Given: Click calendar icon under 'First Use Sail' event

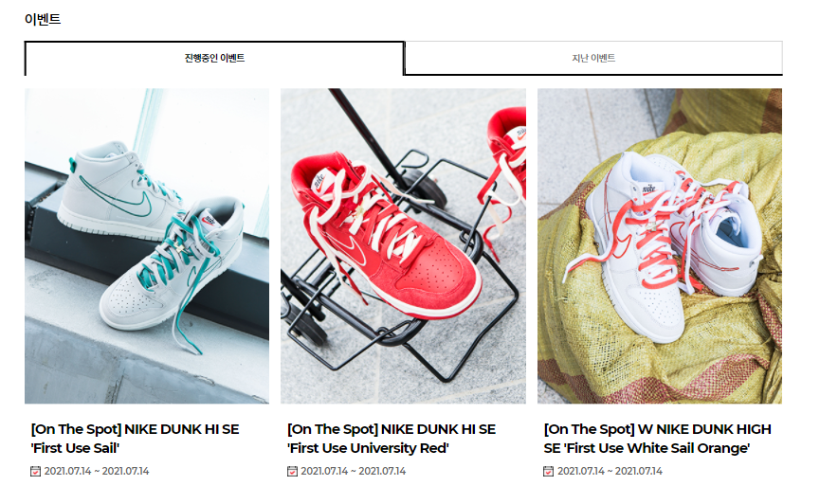Looking at the screenshot, I should pos(35,471).
